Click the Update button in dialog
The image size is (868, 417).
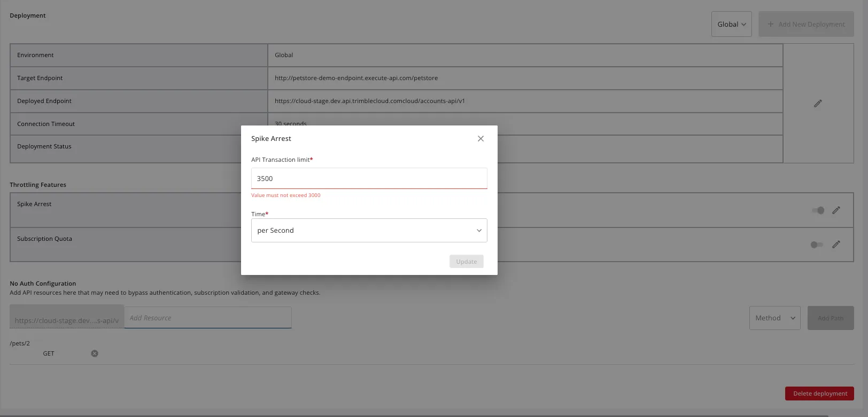tap(467, 262)
